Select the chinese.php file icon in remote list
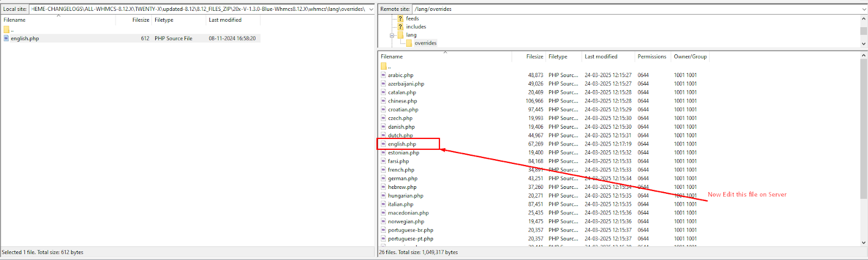 [384, 101]
